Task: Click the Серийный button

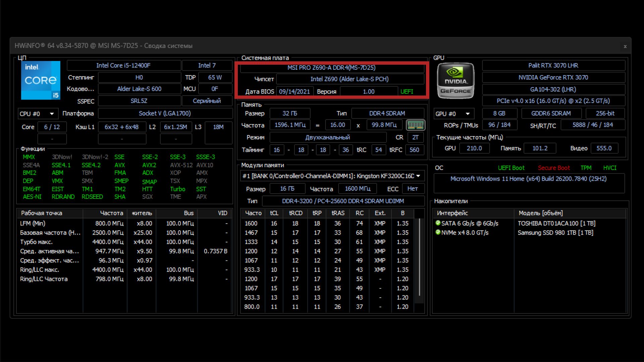Action: tap(207, 101)
